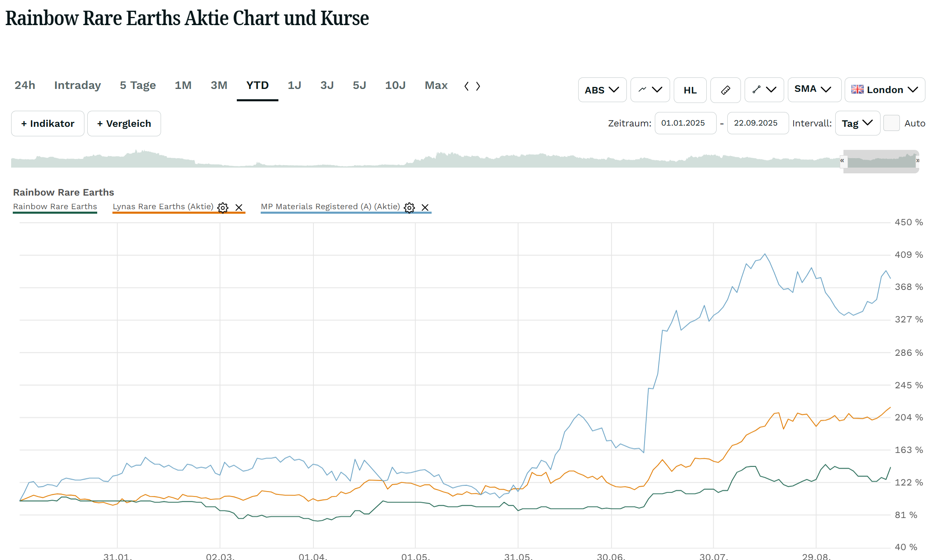Switch to the 3J range

click(327, 85)
